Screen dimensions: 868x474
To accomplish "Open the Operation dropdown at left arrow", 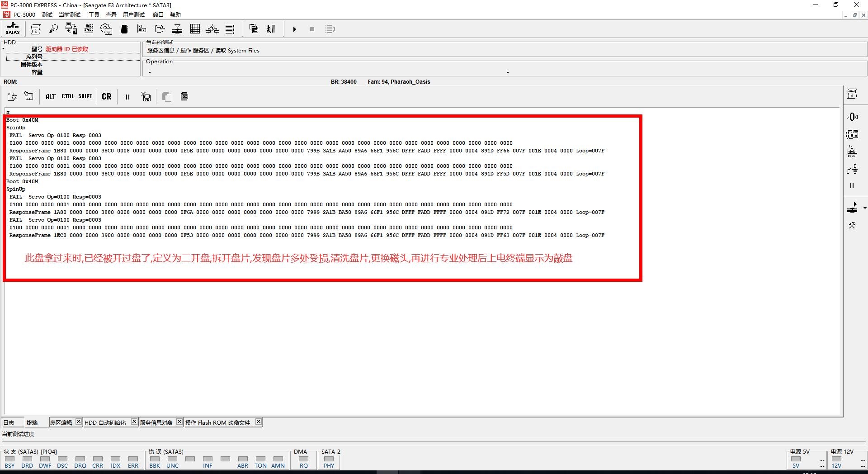I will click(150, 72).
